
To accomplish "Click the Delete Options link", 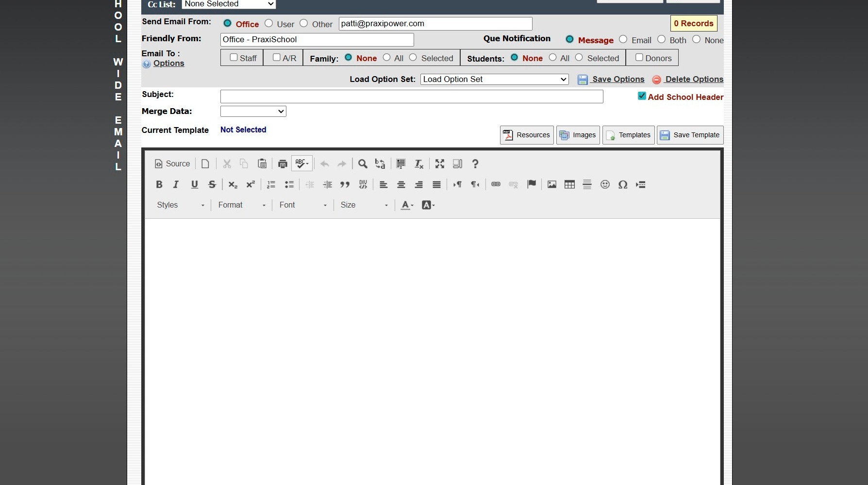I will coord(693,79).
